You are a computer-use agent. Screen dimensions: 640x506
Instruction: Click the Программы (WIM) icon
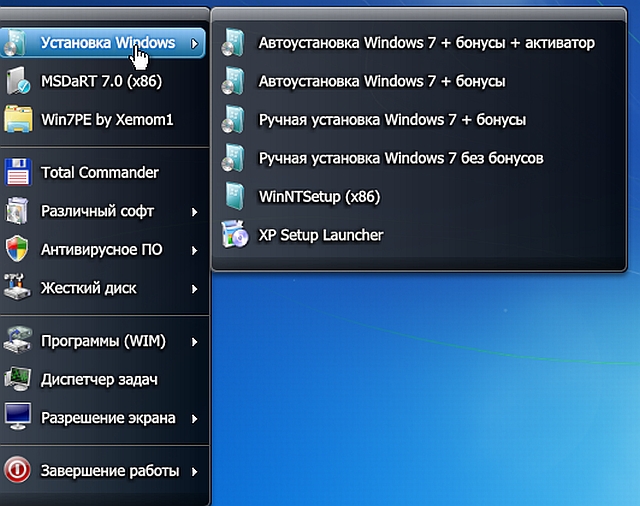[18, 342]
